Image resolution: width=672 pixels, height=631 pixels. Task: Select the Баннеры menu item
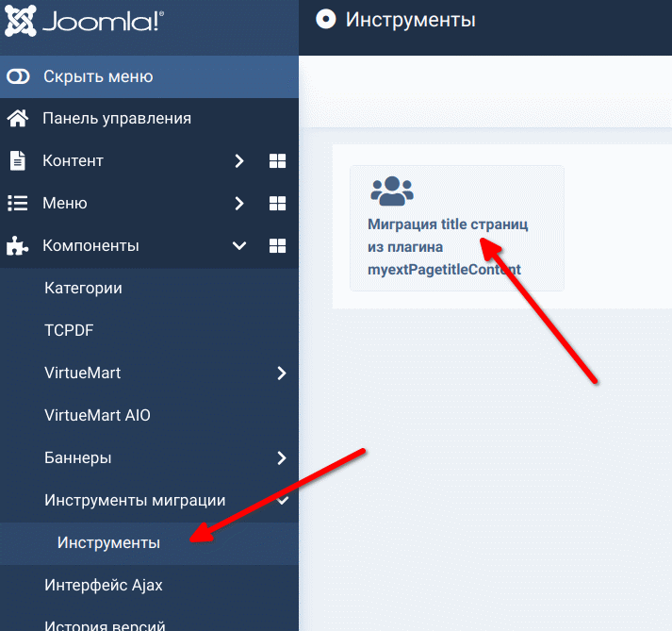pos(78,457)
